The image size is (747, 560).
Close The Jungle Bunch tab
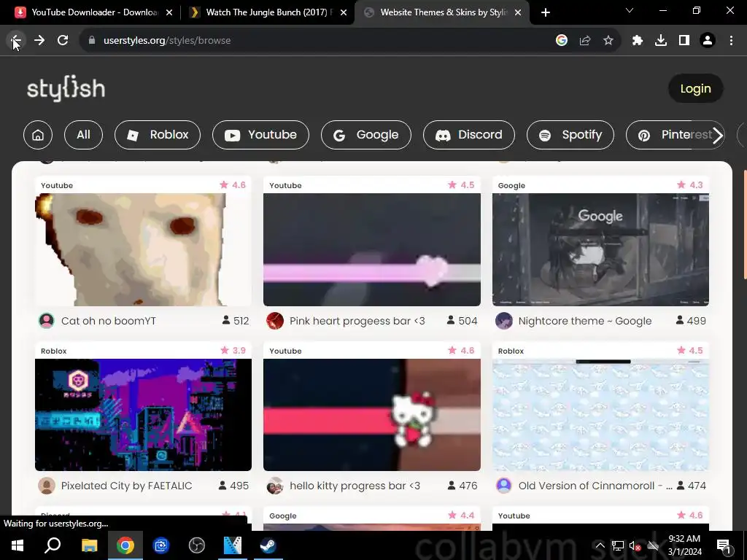point(344,12)
